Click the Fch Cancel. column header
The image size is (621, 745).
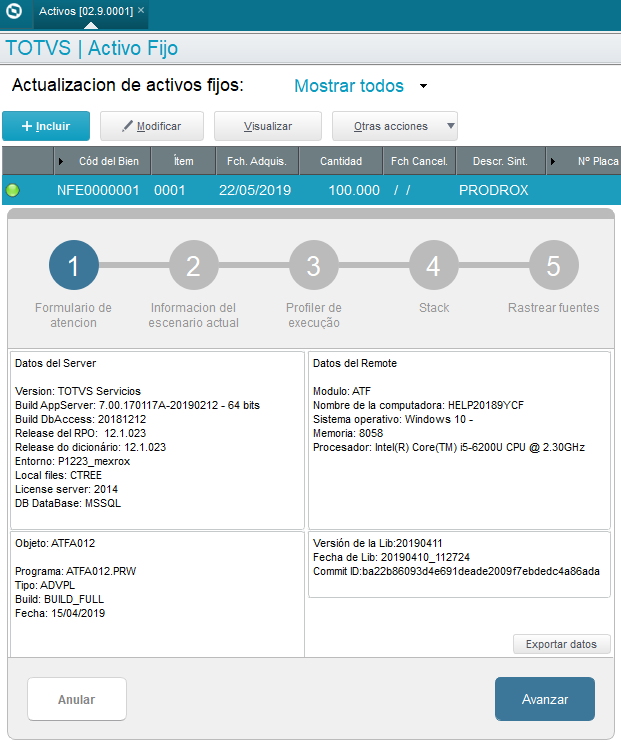point(419,162)
